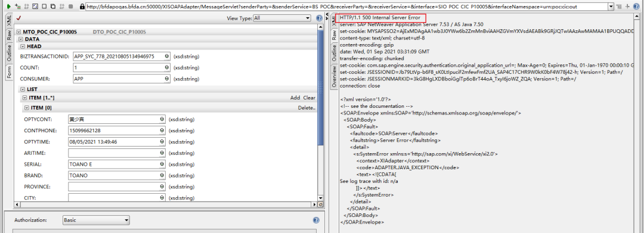
Task: Click the recreate request fullscreen-arrows icon
Action: 35,7
